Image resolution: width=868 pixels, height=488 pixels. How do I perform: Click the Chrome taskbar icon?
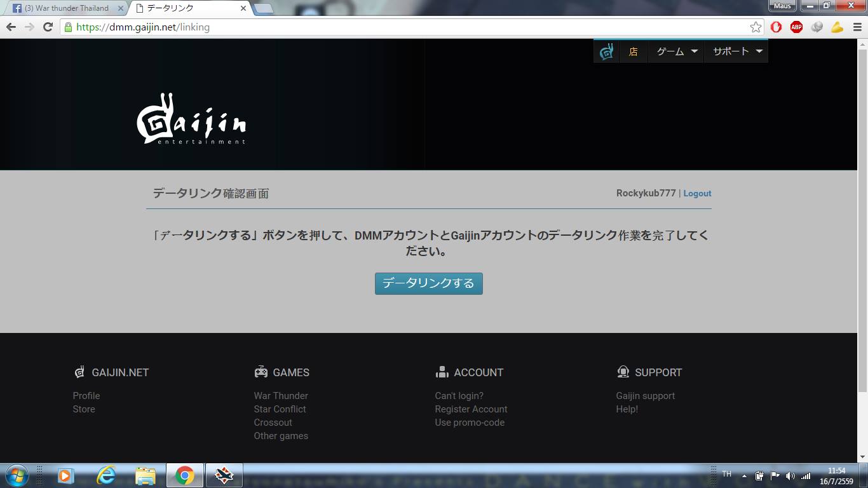click(x=185, y=475)
